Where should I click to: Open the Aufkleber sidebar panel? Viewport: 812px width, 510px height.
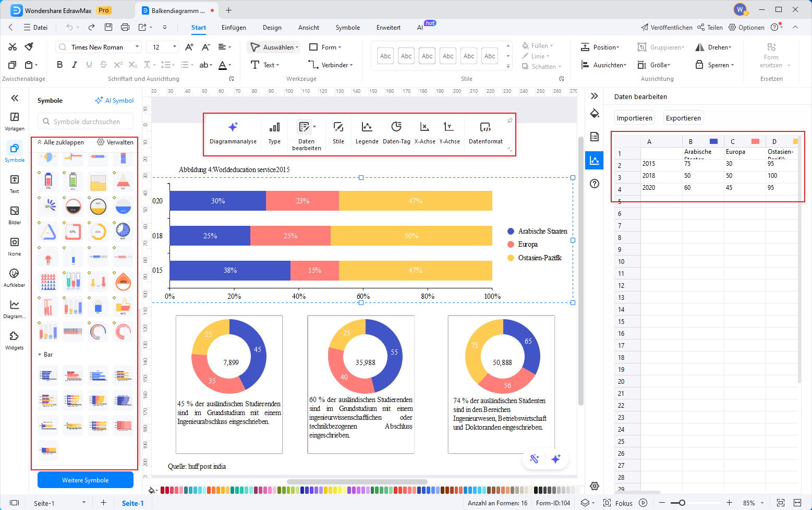point(15,277)
